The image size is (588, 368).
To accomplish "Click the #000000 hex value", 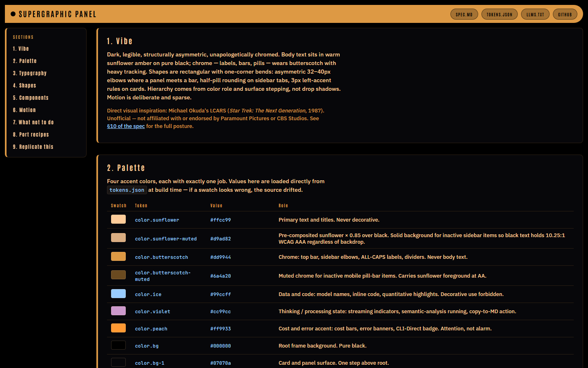I will 220,346.
